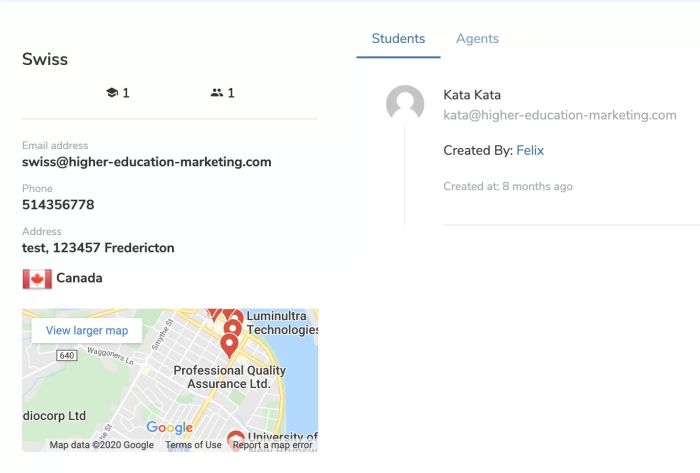The width and height of the screenshot is (700, 473).
Task: Click Created at: 8 months ago text
Action: 508,187
